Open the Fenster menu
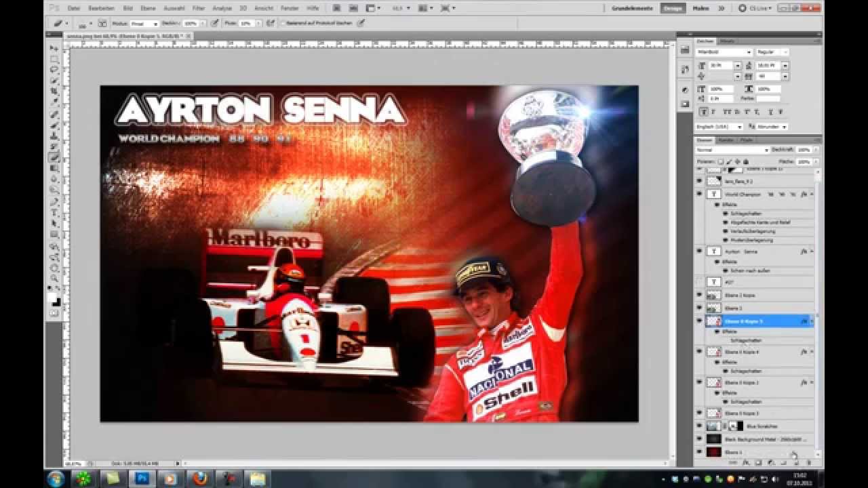This screenshot has width=868, height=488. pyautogui.click(x=290, y=8)
